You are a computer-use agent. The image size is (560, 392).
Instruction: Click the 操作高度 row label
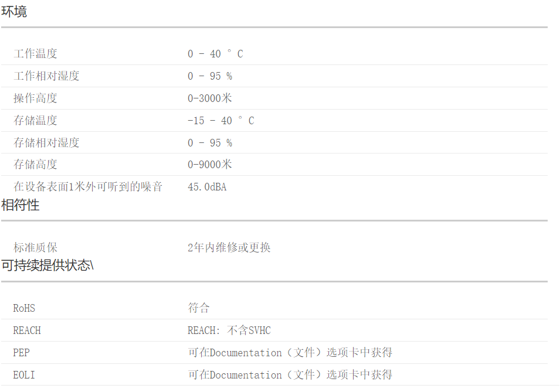[x=36, y=98]
